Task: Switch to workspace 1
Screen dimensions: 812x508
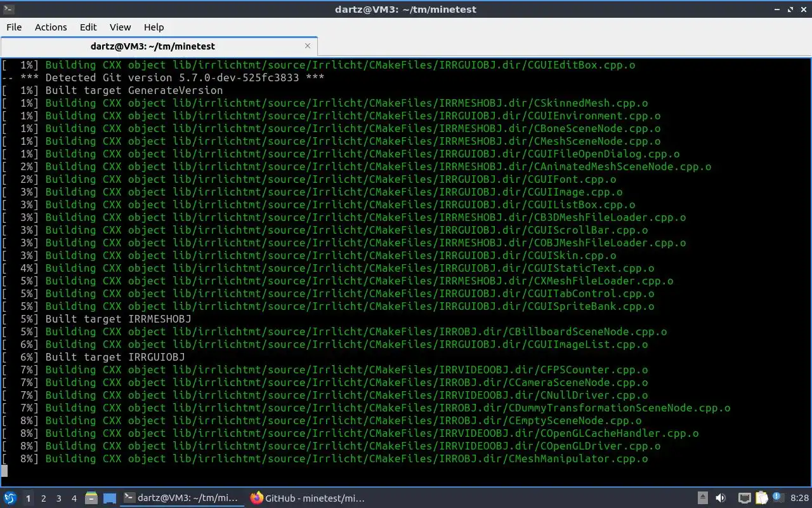Action: tap(28, 498)
